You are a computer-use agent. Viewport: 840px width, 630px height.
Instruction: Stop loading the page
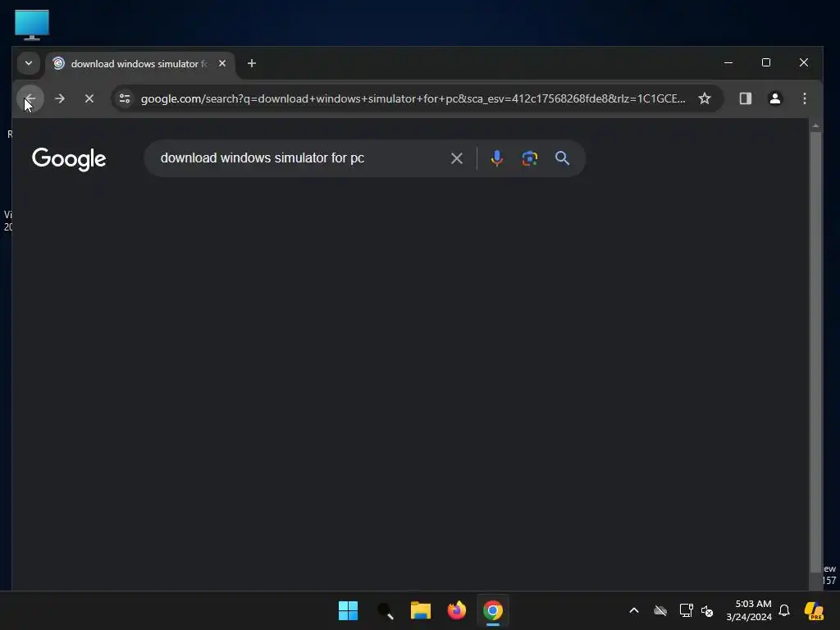point(89,98)
